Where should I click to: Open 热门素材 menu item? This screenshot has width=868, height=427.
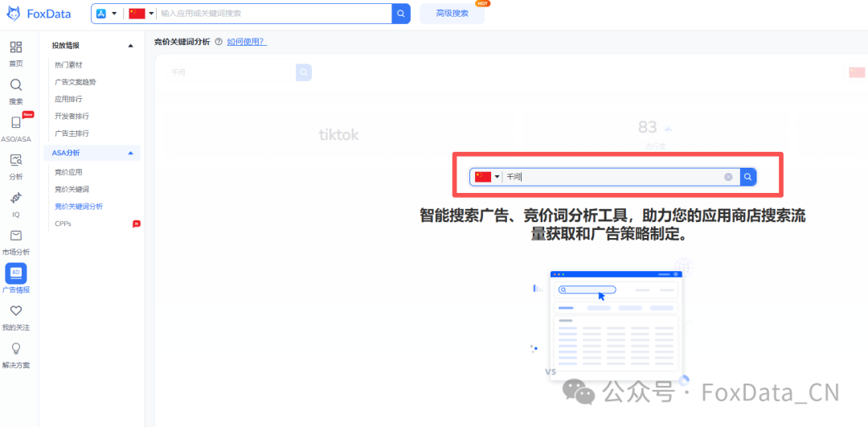pos(68,65)
